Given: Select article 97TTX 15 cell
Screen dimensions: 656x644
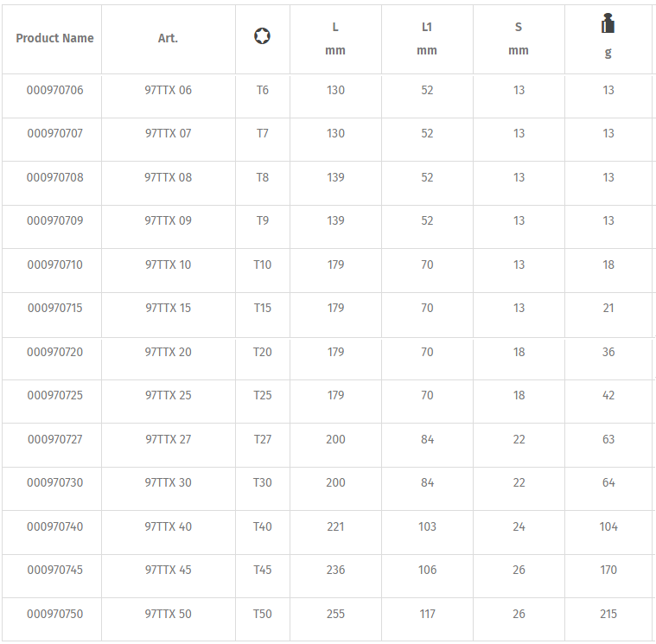Looking at the screenshot, I should tap(168, 308).
